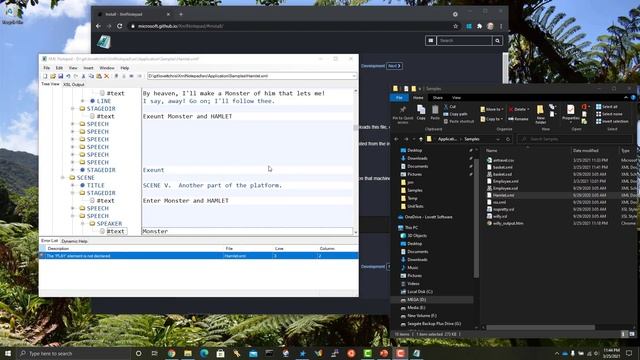The width and height of the screenshot is (640, 360).
Task: Click Pin to Quick access in Explorer ribbon
Action: (402, 114)
